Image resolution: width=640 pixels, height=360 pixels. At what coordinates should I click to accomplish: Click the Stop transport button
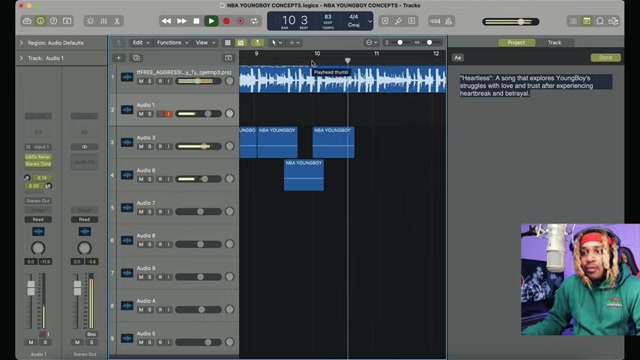(x=196, y=21)
